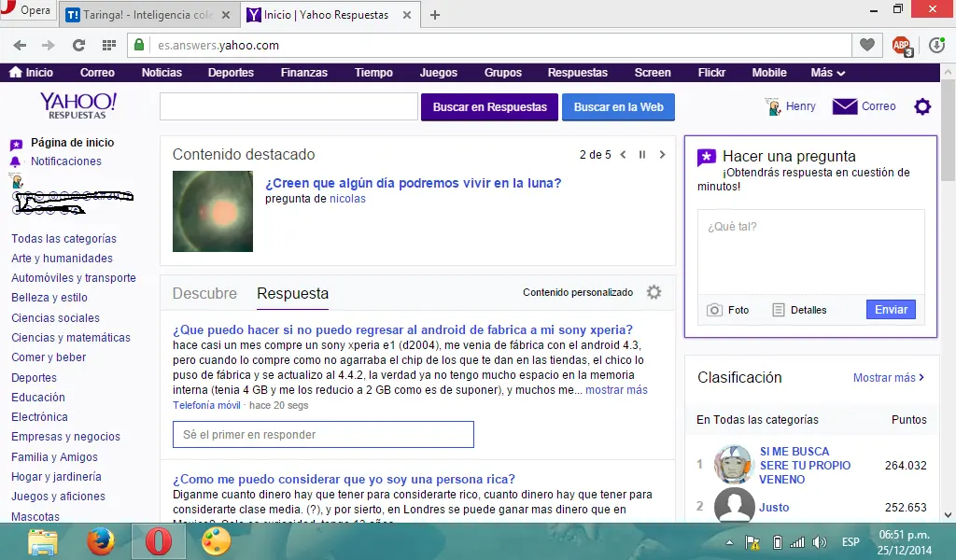Click the Enviar button
The width and height of the screenshot is (956, 560).
click(891, 310)
